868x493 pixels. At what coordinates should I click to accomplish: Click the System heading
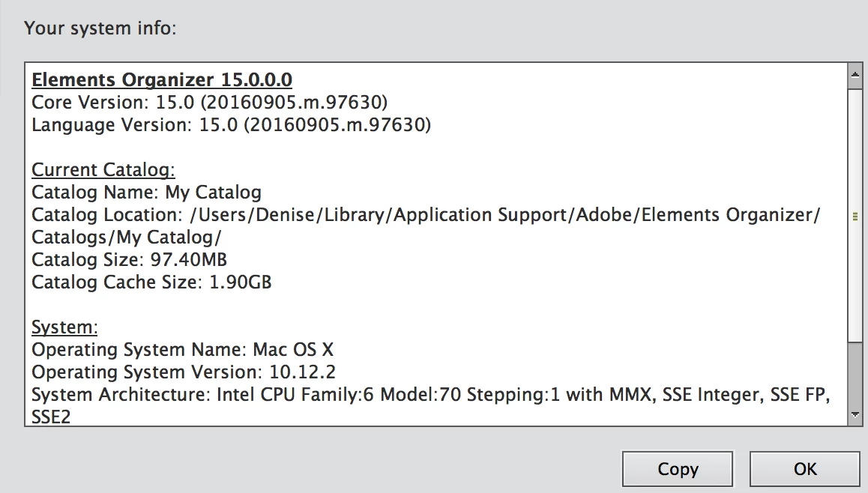64,327
